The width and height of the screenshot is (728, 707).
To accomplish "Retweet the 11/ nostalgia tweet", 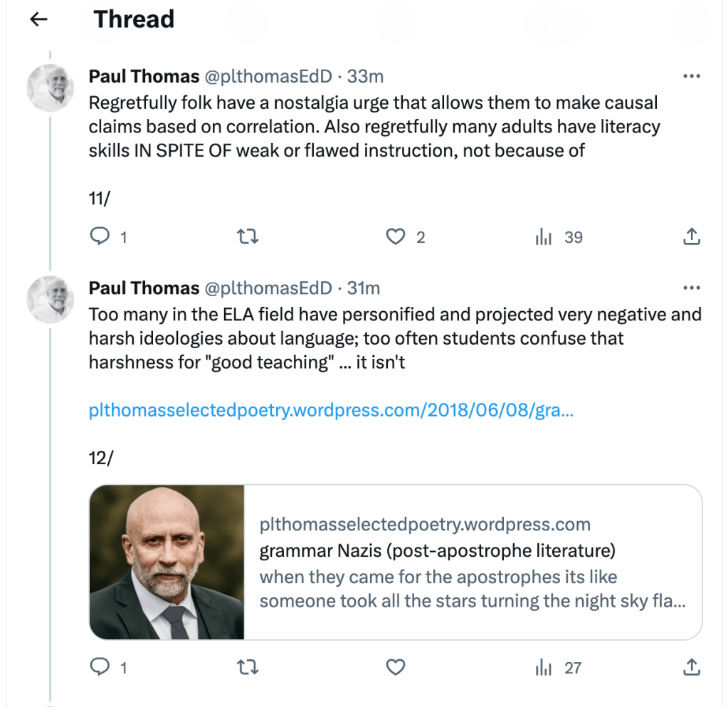I will pos(247,237).
